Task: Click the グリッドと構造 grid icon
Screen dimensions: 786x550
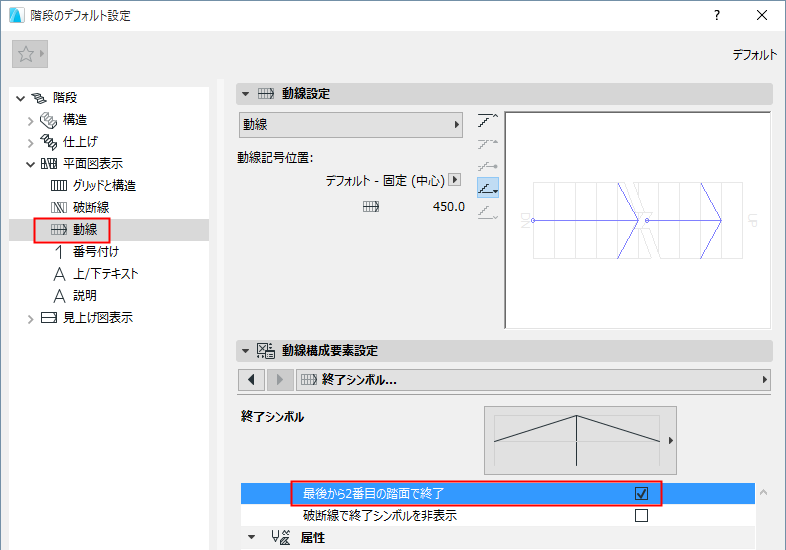Action: (59, 186)
